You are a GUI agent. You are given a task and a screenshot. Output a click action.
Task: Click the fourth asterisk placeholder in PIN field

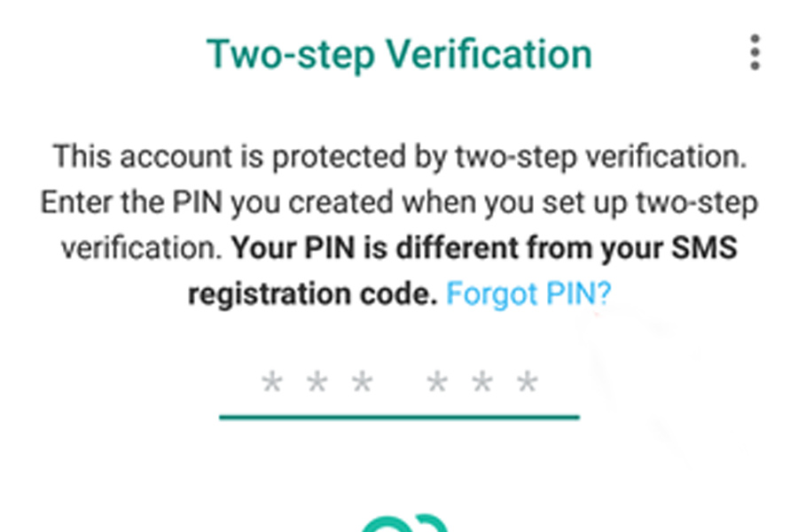[436, 384]
